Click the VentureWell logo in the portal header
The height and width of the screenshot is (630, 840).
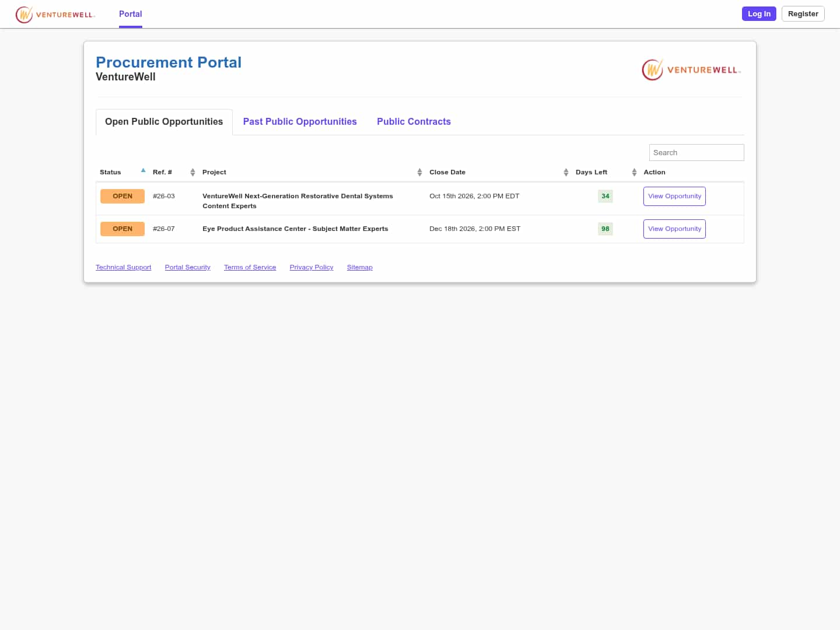pos(692,70)
